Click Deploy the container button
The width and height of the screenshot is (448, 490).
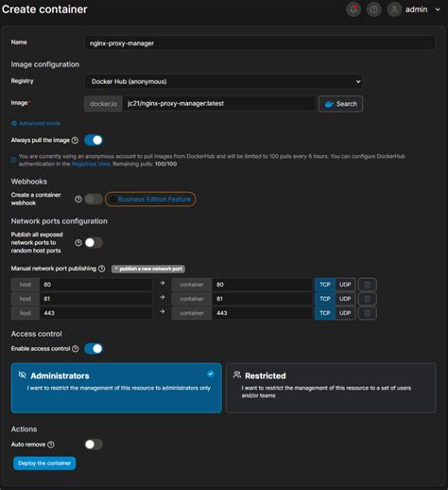[x=44, y=464]
